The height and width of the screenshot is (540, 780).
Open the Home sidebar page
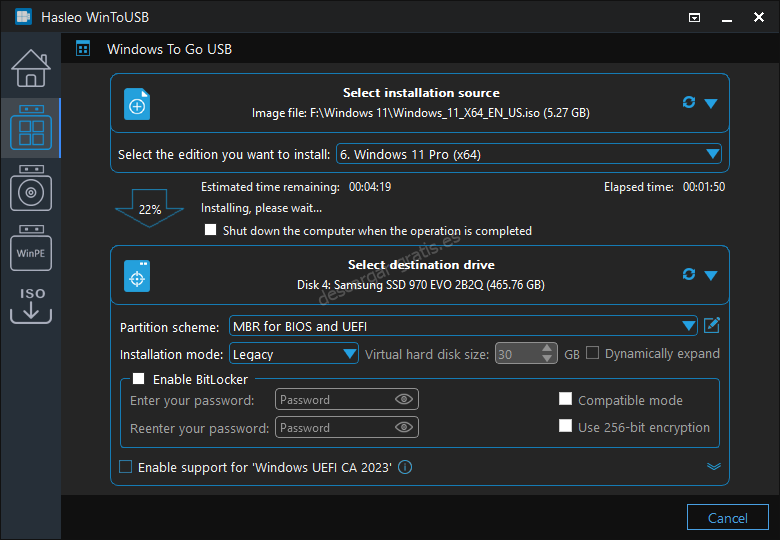(31, 68)
